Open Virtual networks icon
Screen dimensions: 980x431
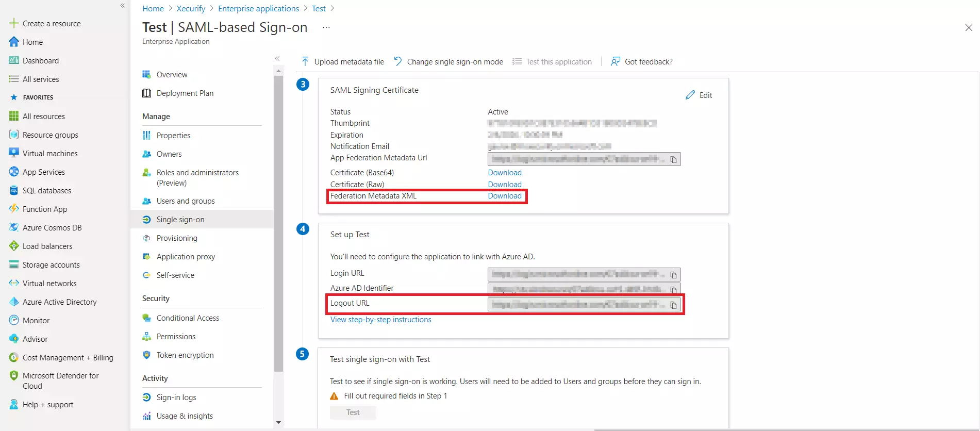(x=14, y=283)
